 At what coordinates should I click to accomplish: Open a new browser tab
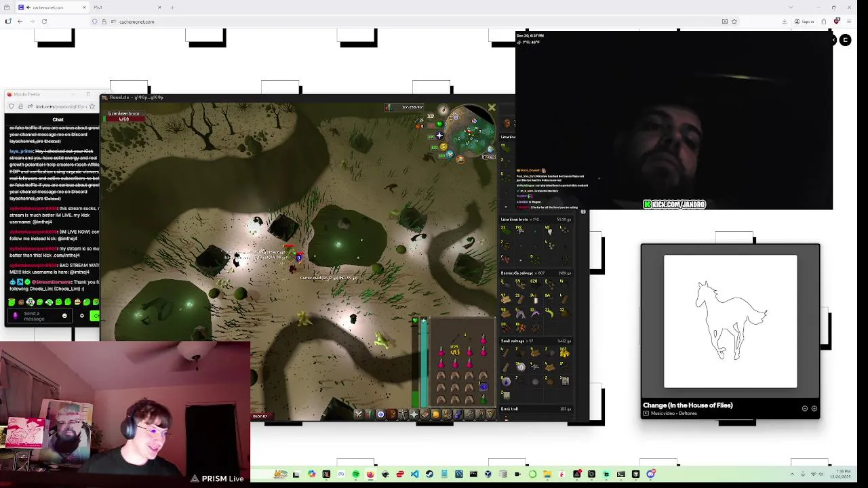point(172,7)
